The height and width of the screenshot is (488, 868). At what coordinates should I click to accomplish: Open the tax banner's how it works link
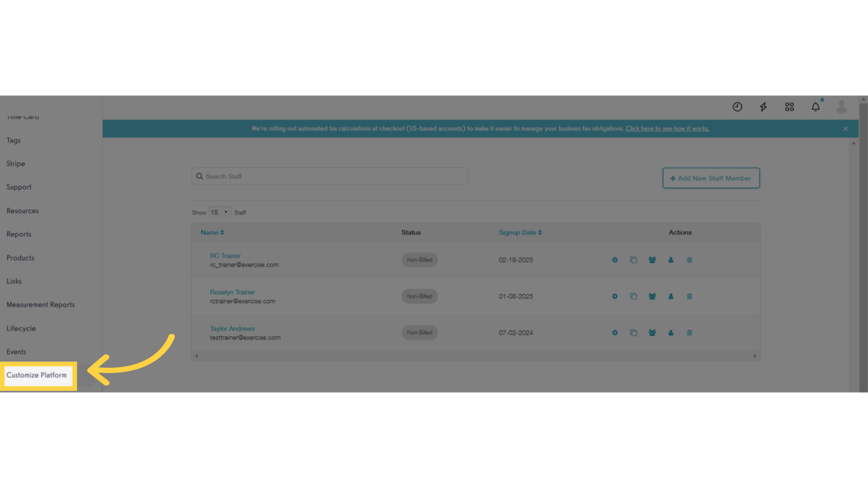pos(667,128)
